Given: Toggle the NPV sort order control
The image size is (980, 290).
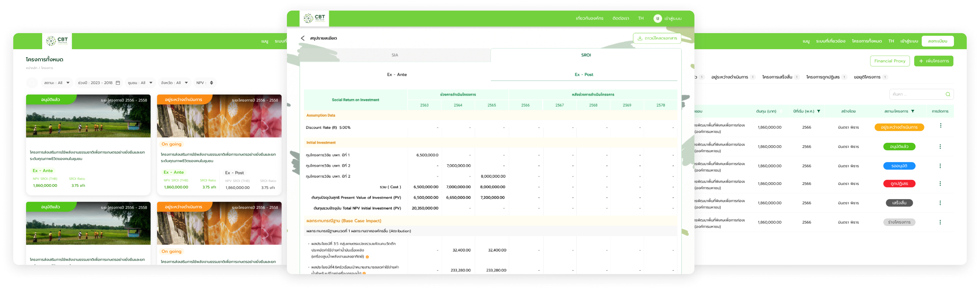Looking at the screenshot, I should (212, 83).
